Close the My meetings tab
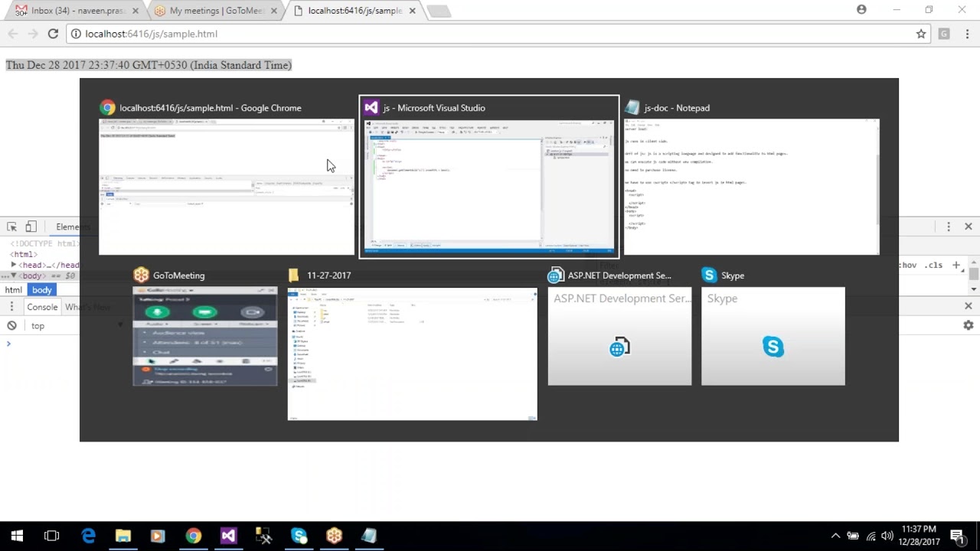980x551 pixels. (273, 11)
